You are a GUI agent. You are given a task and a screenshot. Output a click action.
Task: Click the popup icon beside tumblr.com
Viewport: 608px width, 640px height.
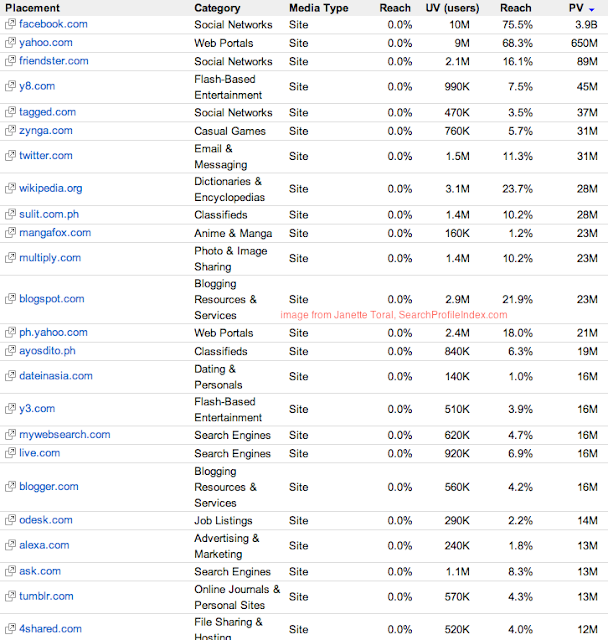[10, 596]
